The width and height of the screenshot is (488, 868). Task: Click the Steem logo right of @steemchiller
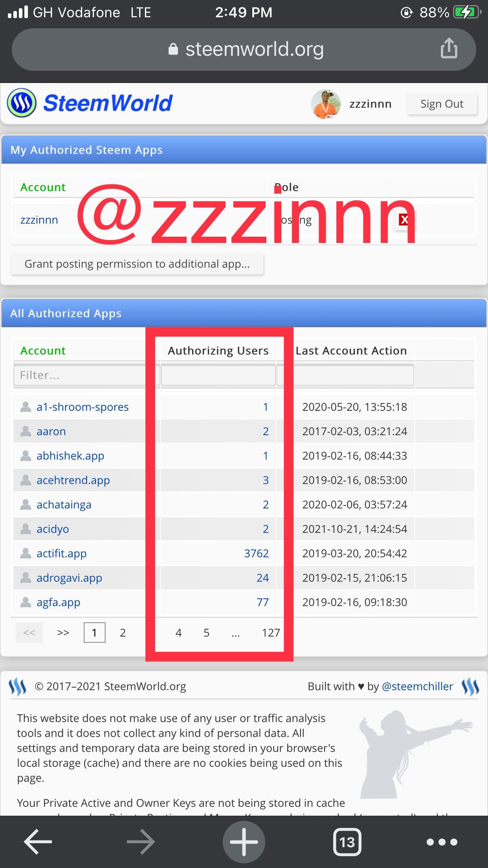[470, 686]
